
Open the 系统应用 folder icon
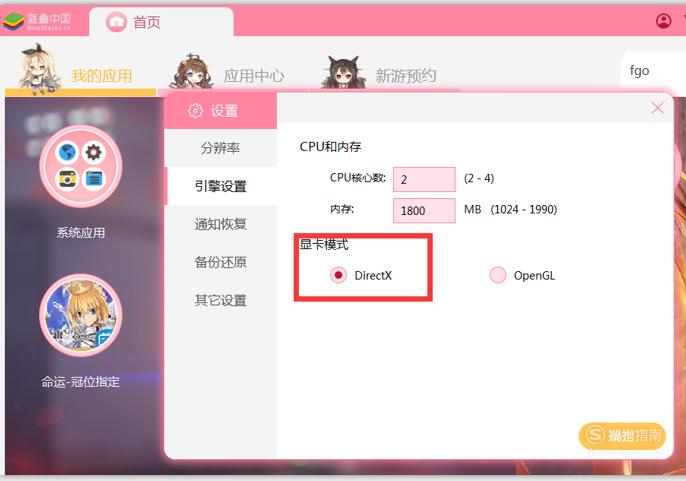80,166
